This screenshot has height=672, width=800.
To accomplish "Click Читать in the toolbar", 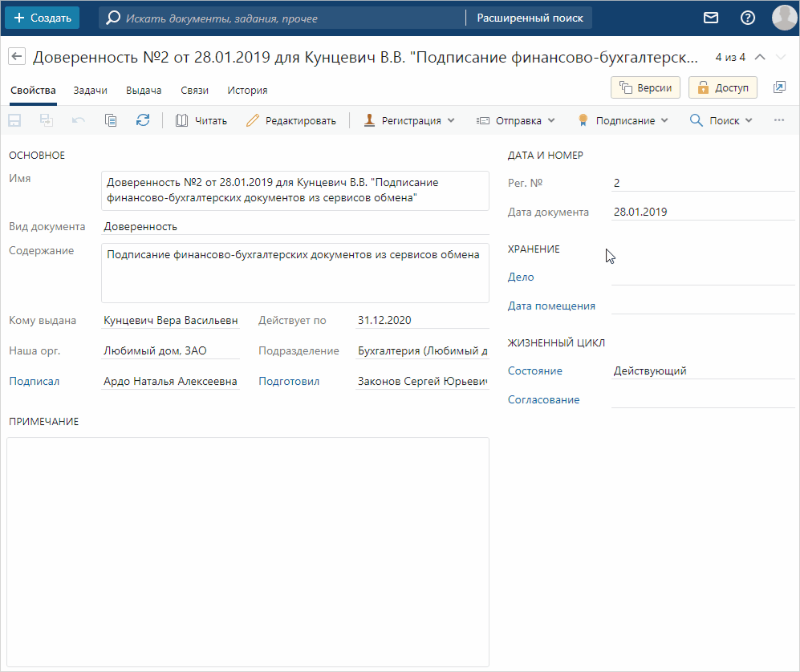I will point(201,121).
